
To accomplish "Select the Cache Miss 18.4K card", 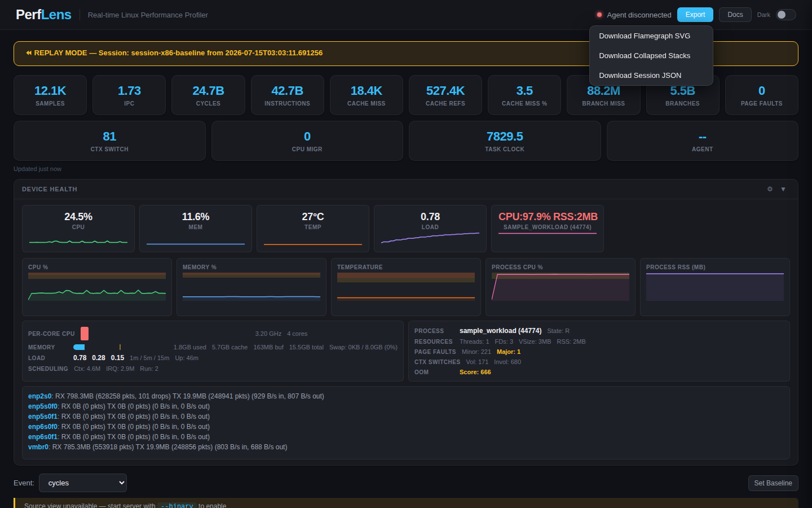I will [367, 95].
